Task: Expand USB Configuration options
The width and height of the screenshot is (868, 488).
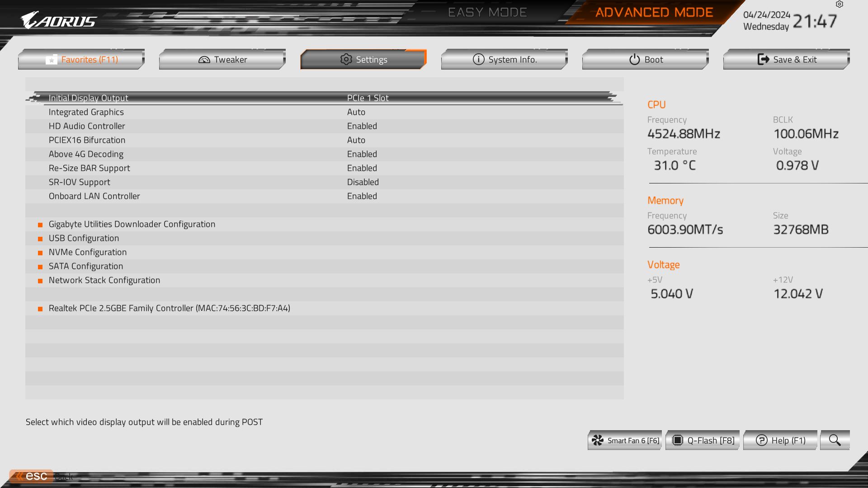Action: tap(84, 238)
